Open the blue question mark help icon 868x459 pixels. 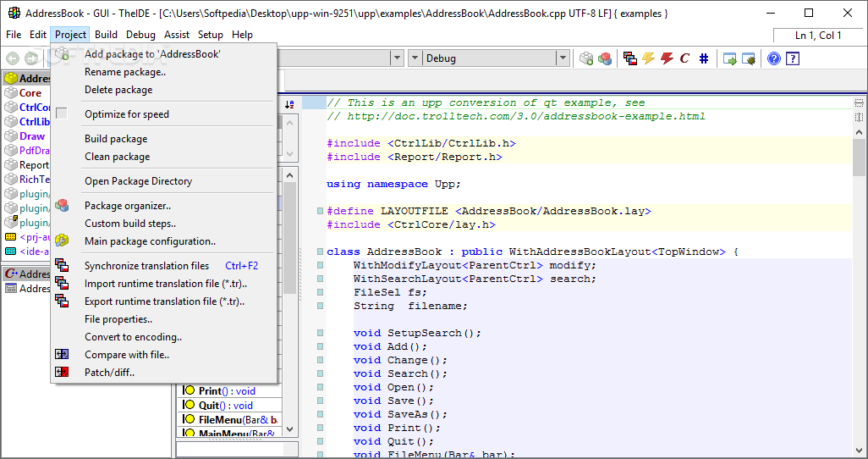[773, 58]
